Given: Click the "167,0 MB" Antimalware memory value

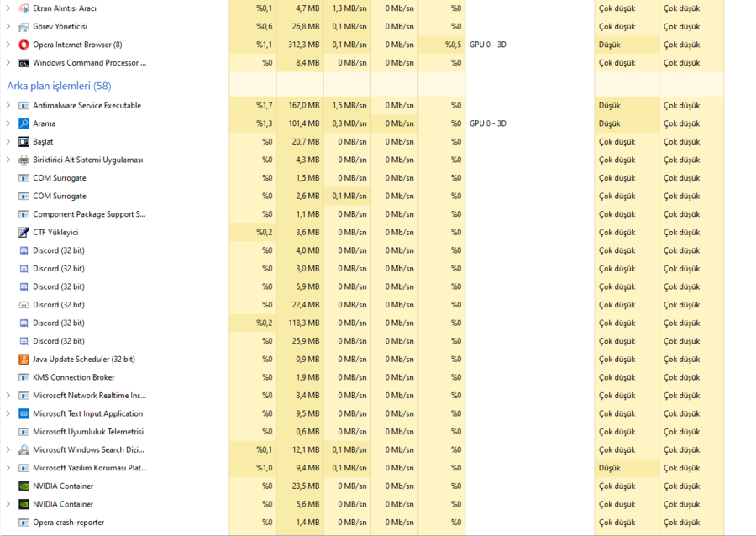Looking at the screenshot, I should click(x=304, y=106).
